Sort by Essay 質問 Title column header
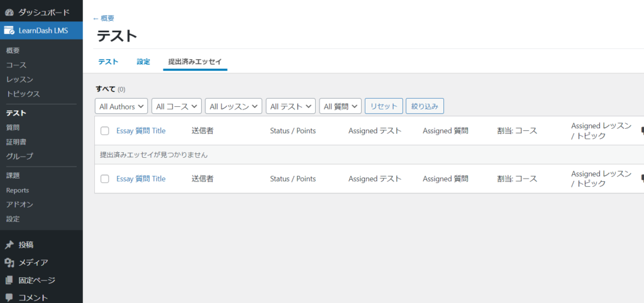The image size is (644, 303). pos(141,131)
